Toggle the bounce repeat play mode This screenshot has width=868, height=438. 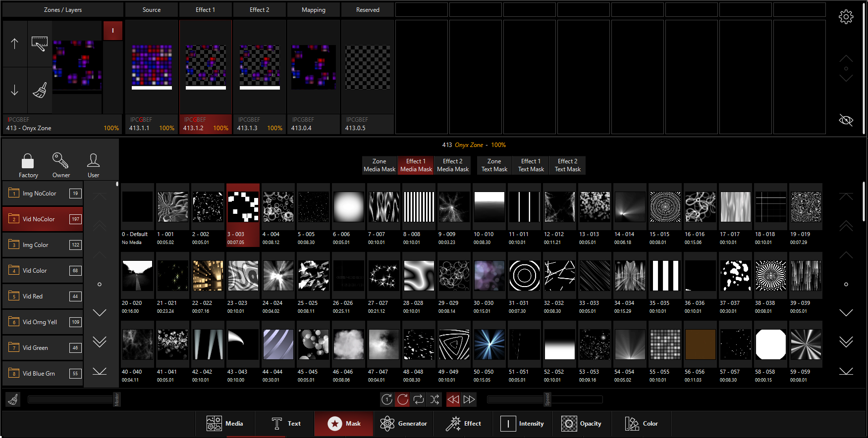(419, 399)
